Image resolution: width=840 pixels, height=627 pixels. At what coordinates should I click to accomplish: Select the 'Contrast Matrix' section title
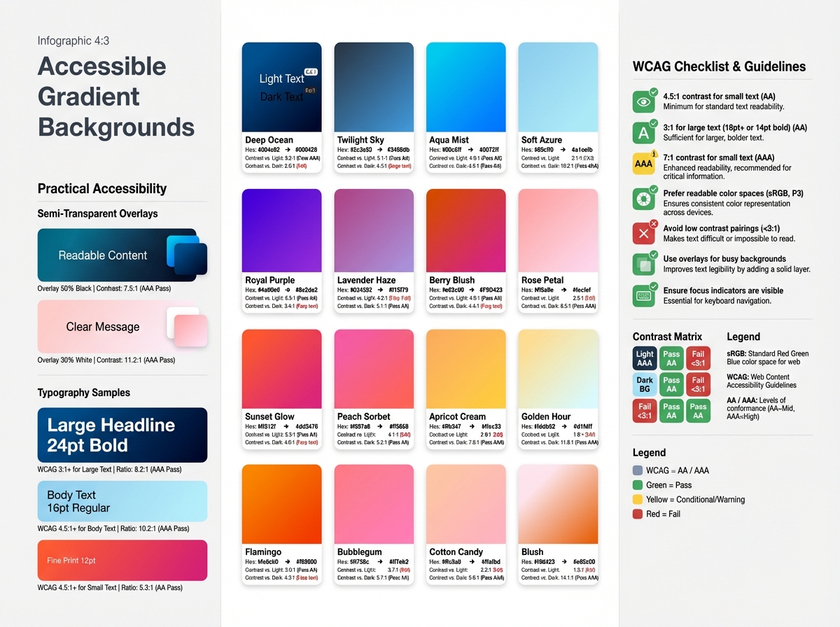click(668, 337)
